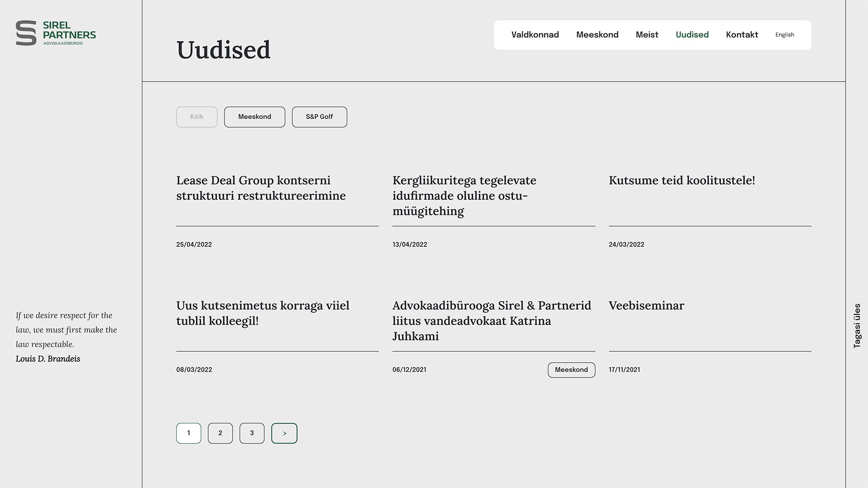This screenshot has height=488, width=868.
Task: Select the Kõik filter to show all news
Action: [197, 117]
